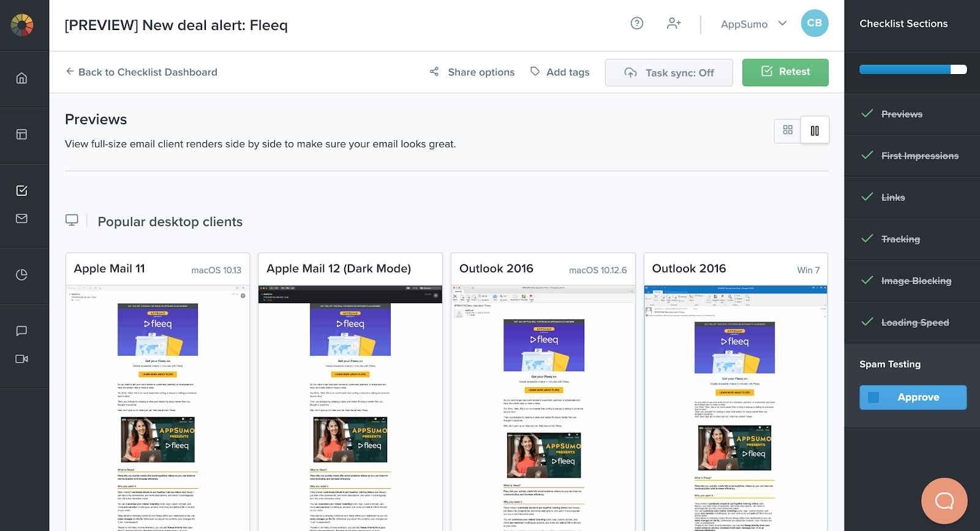Image resolution: width=980 pixels, height=531 pixels.
Task: Click the green Retest button
Action: (x=785, y=72)
